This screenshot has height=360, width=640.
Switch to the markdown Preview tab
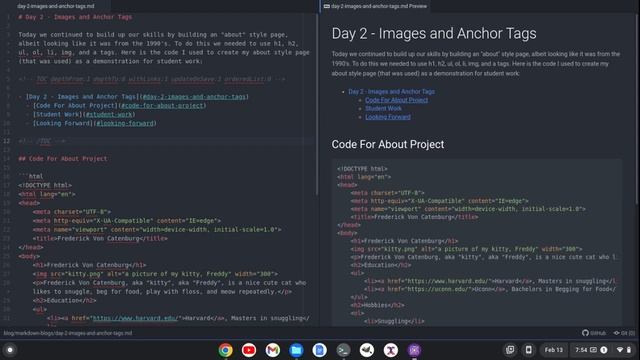pos(375,6)
